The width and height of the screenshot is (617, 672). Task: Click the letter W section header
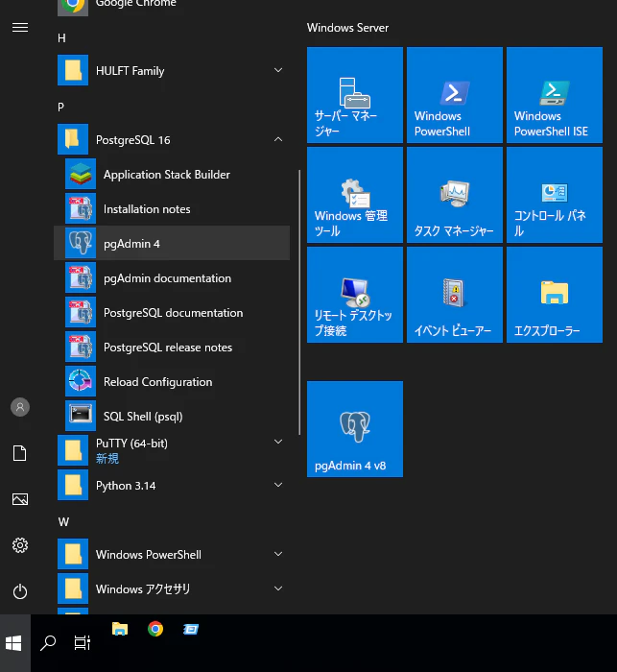click(x=63, y=522)
